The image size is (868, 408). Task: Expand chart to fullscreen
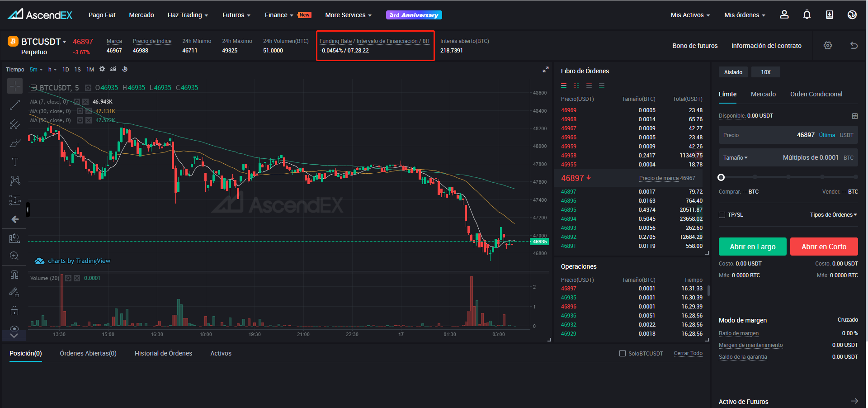[x=546, y=70]
